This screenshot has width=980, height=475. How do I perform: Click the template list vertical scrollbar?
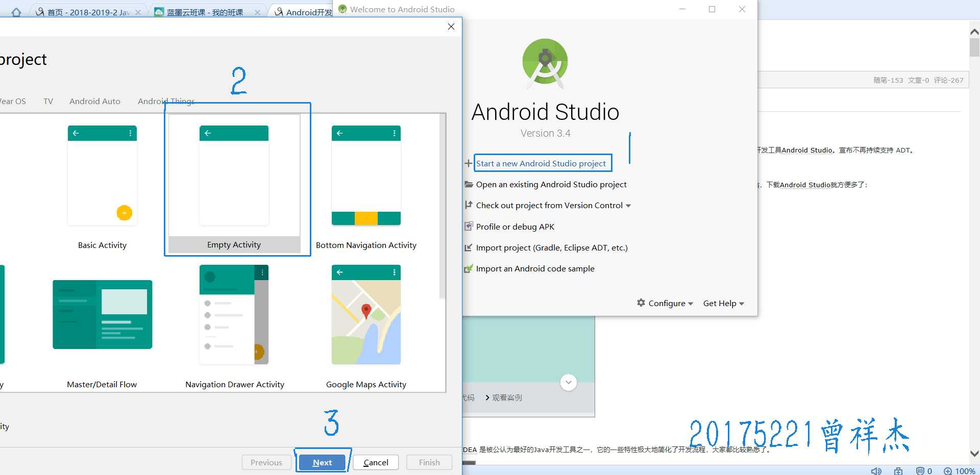tap(442, 206)
